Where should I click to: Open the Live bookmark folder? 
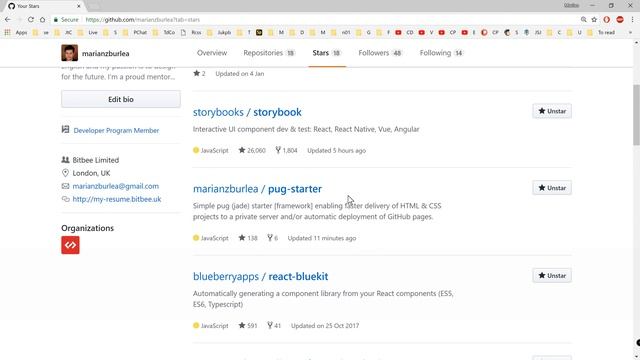[x=88, y=32]
